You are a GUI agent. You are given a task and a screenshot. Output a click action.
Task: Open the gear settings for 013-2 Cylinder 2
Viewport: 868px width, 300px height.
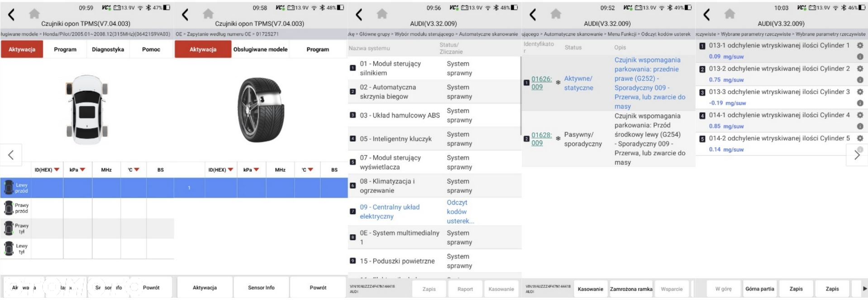tap(860, 68)
